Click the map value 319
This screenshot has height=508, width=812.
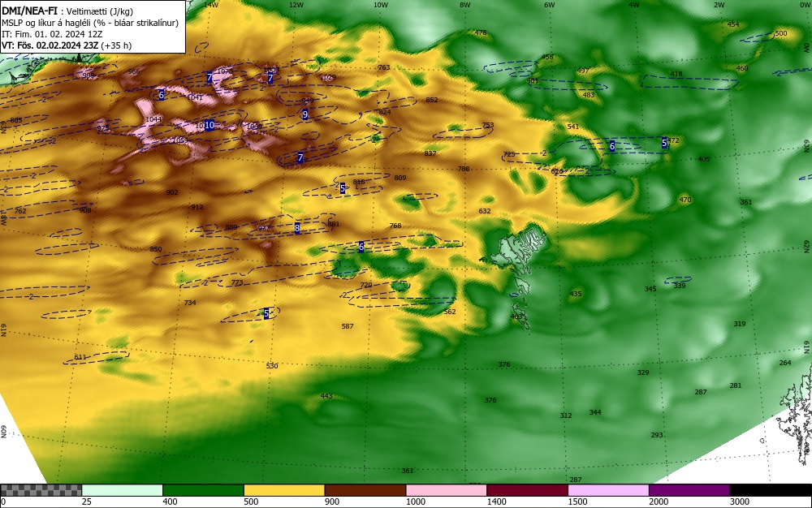click(740, 323)
